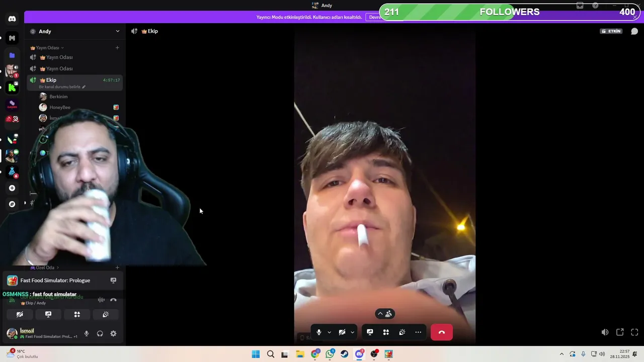The width and height of the screenshot is (644, 362).
Task: Disconnect from voice in the sidebar panel
Action: [x=113, y=300]
